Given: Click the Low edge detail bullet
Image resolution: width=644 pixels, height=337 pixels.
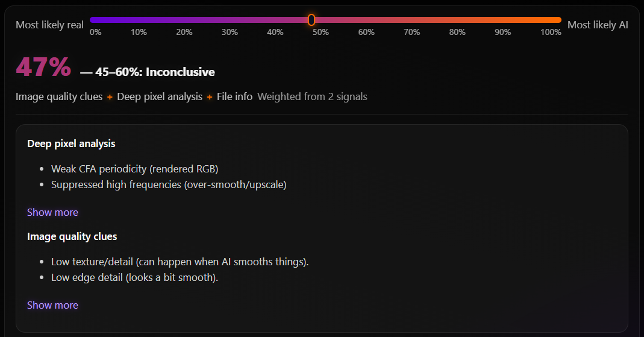Looking at the screenshot, I should [x=134, y=277].
